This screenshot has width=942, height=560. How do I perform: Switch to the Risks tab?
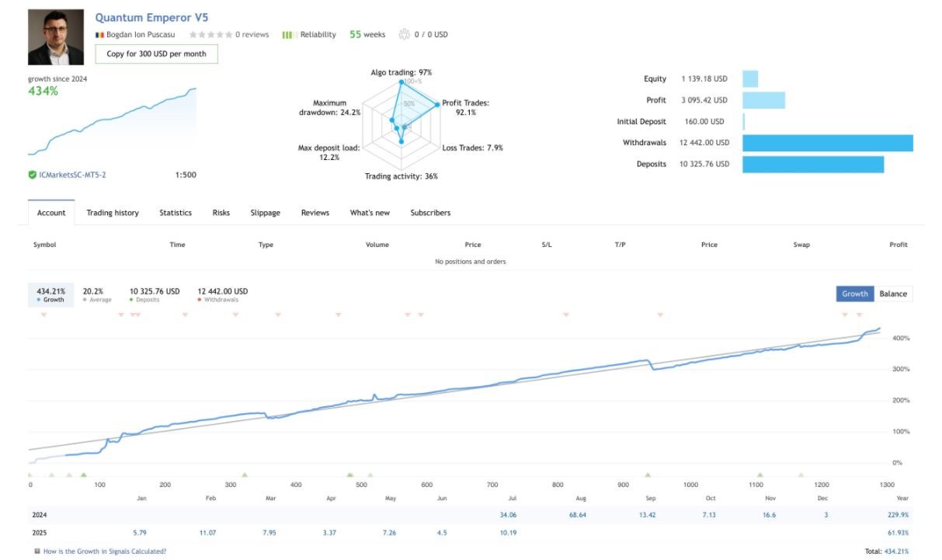[221, 213]
